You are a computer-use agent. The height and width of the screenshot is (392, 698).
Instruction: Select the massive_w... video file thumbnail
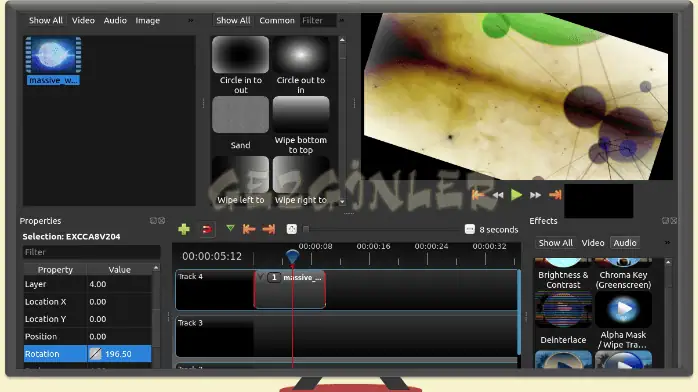[x=53, y=55]
